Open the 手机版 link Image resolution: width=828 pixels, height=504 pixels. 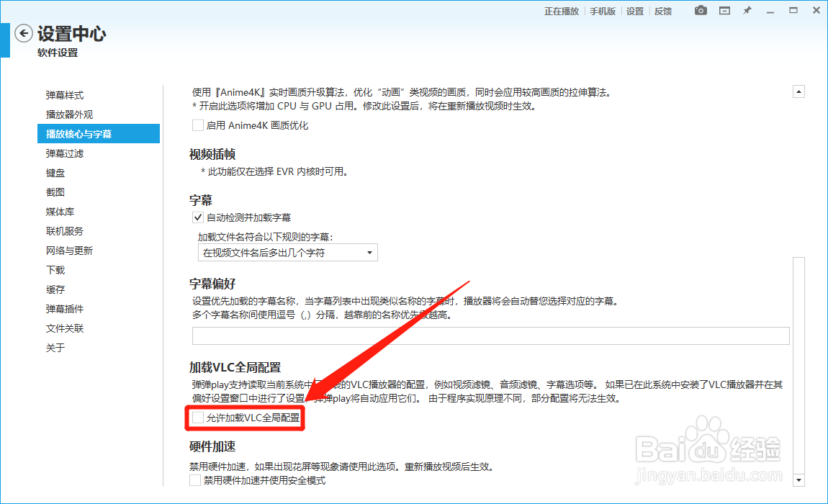pos(603,11)
